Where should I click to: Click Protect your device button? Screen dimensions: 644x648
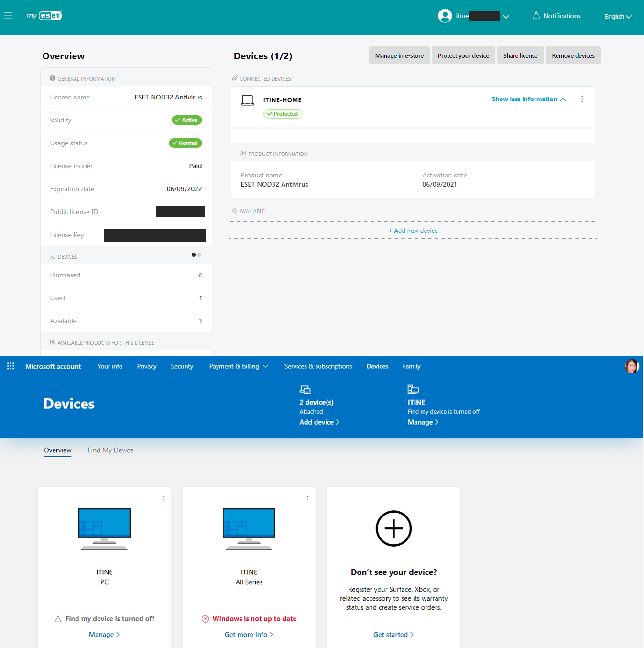point(463,55)
